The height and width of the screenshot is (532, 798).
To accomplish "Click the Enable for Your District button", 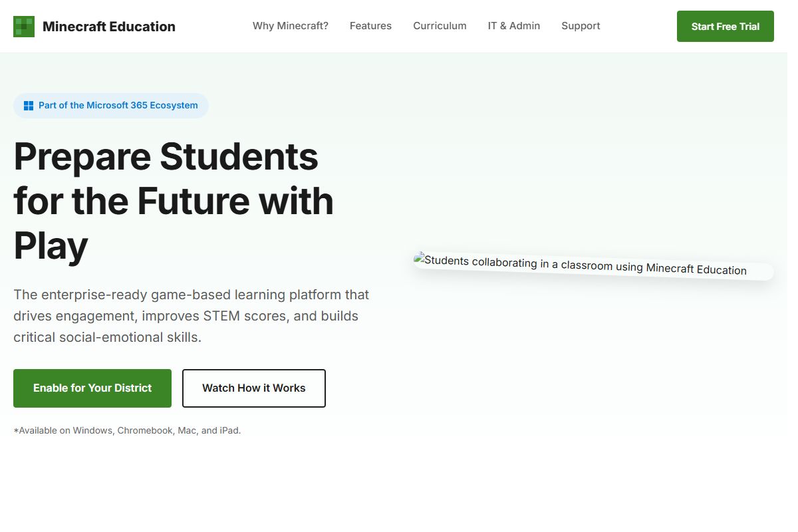I will (x=92, y=388).
